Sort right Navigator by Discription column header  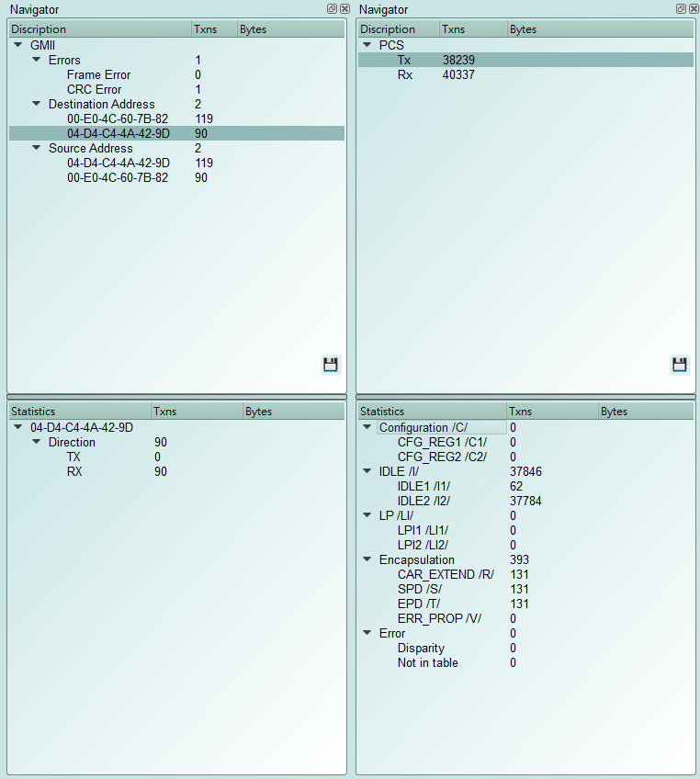pyautogui.click(x=399, y=29)
